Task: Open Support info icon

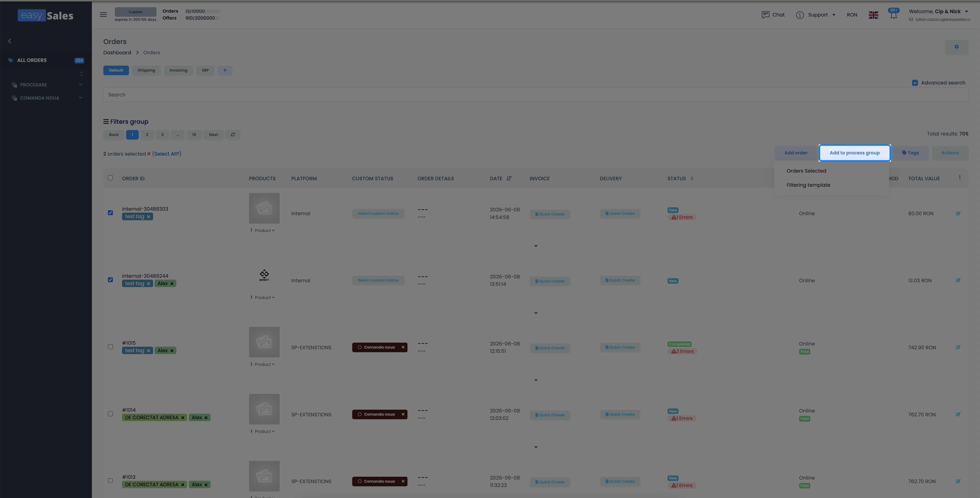Action: (800, 15)
